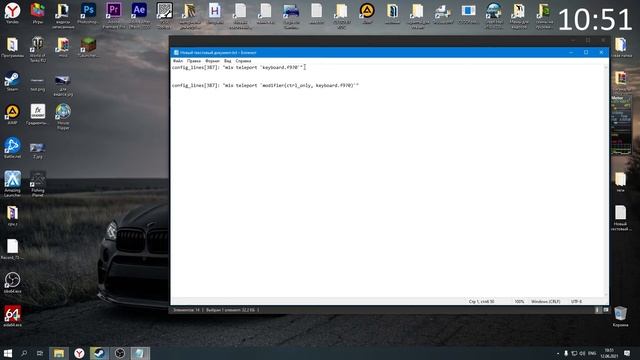The height and width of the screenshot is (360, 640).
Task: Select the AIMP shortcut in left desktop column
Action: [12, 114]
